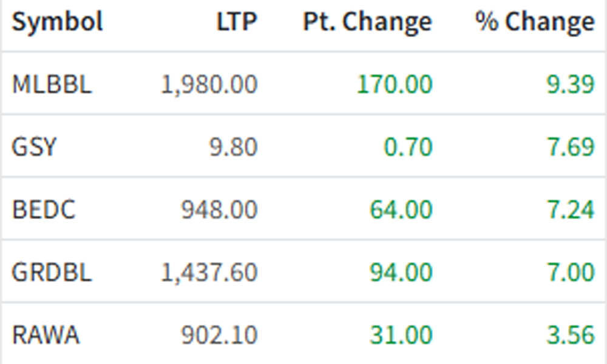Select GRDBL last traded price 1,437.60
The height and width of the screenshot is (364, 607).
209,273
